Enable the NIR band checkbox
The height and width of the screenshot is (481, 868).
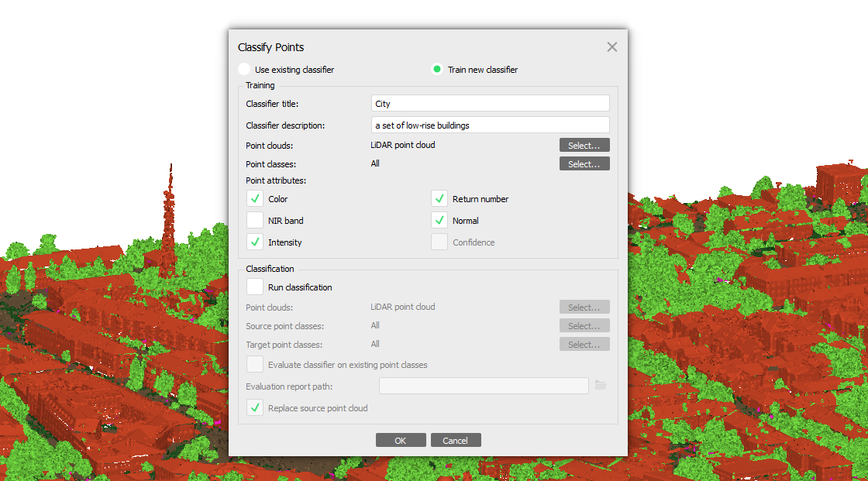[255, 220]
